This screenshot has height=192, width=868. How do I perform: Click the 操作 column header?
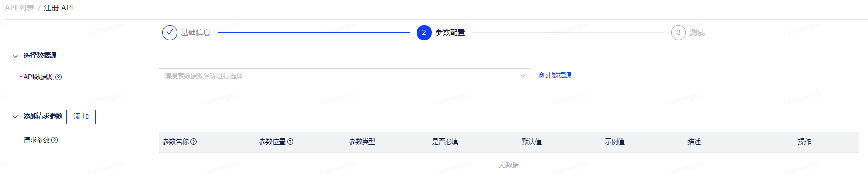[804, 142]
